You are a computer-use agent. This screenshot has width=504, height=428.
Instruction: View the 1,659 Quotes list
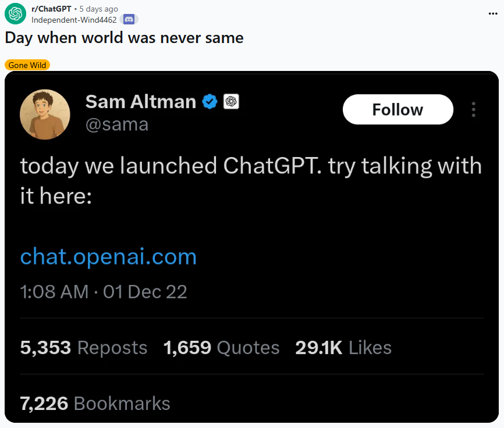(222, 348)
